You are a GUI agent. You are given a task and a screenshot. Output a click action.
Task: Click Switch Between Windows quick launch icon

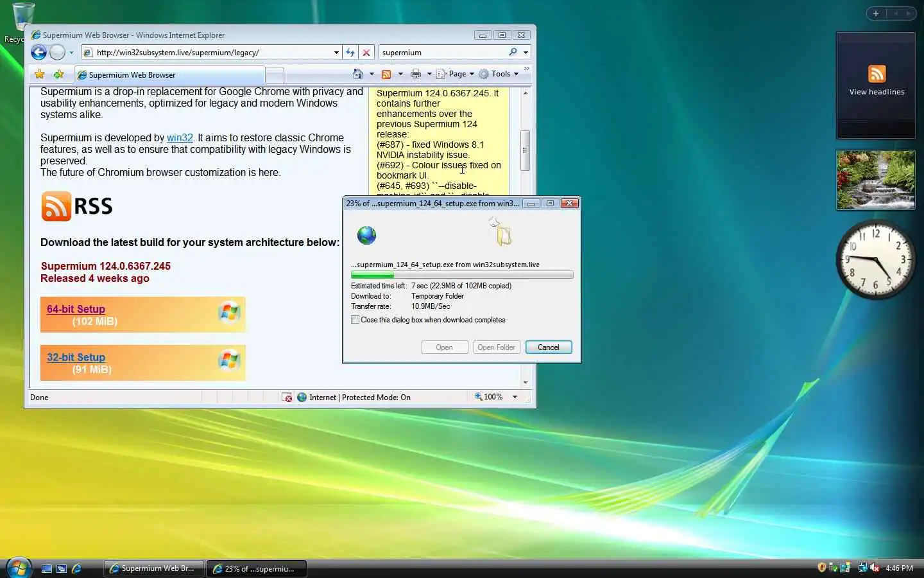pyautogui.click(x=62, y=568)
